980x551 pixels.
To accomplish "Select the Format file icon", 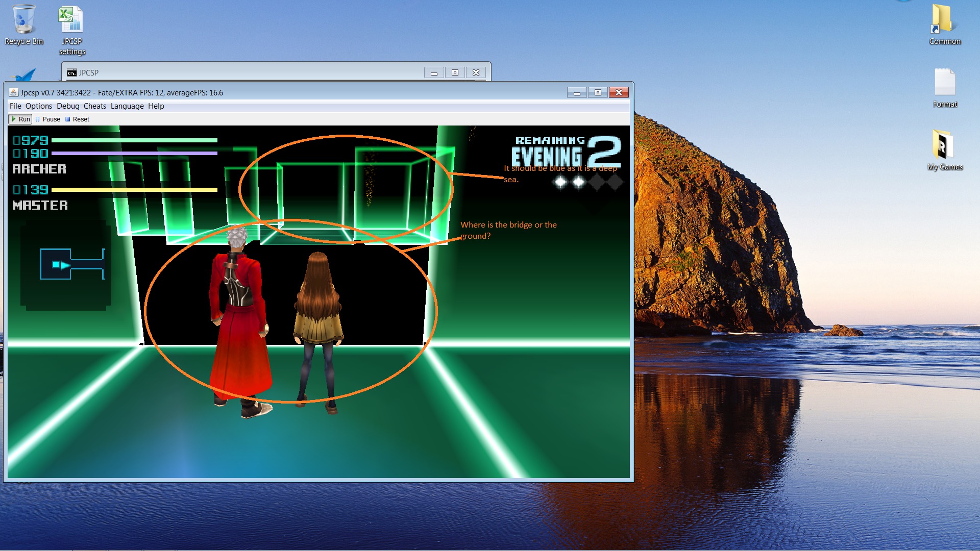I will 945,88.
